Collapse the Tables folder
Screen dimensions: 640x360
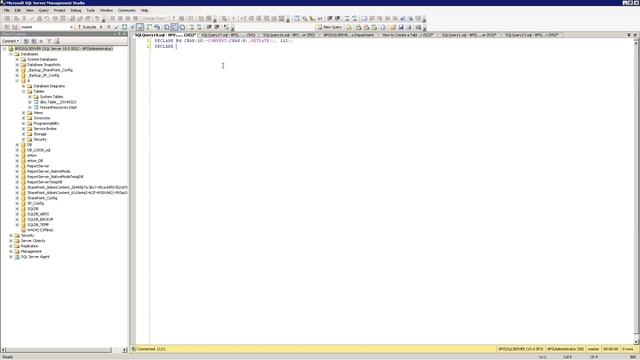[x=24, y=91]
